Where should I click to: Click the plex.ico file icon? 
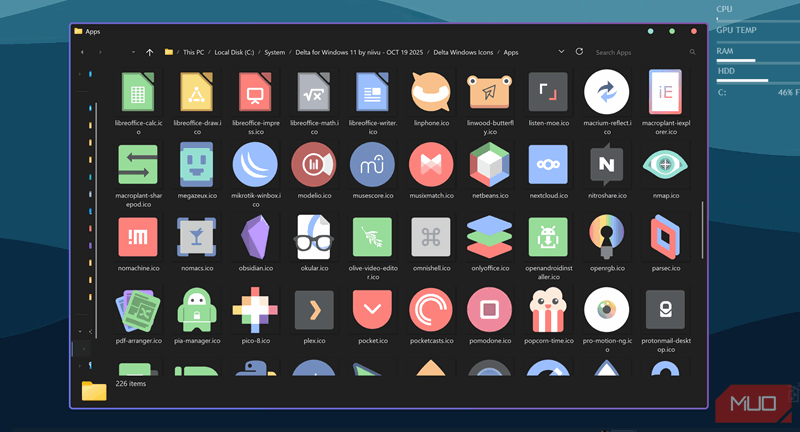tap(314, 310)
